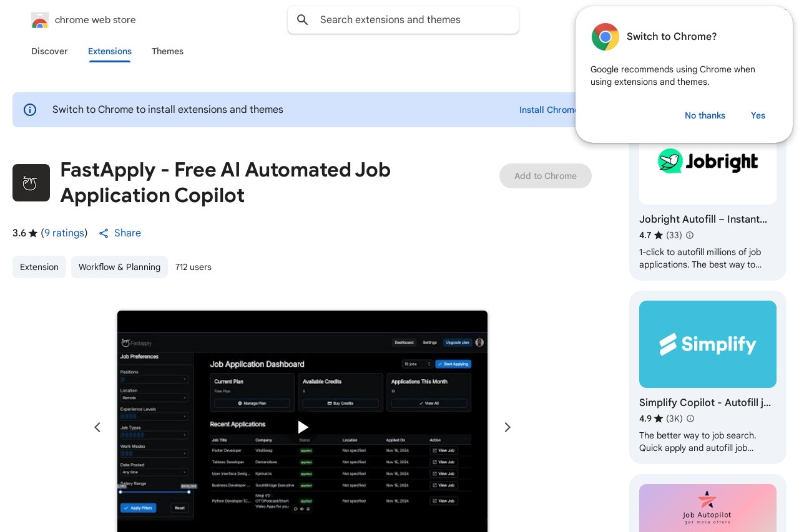Click Simplify description 'The better way to job search'
Image resolution: width=799 pixels, height=532 pixels.
click(x=697, y=442)
